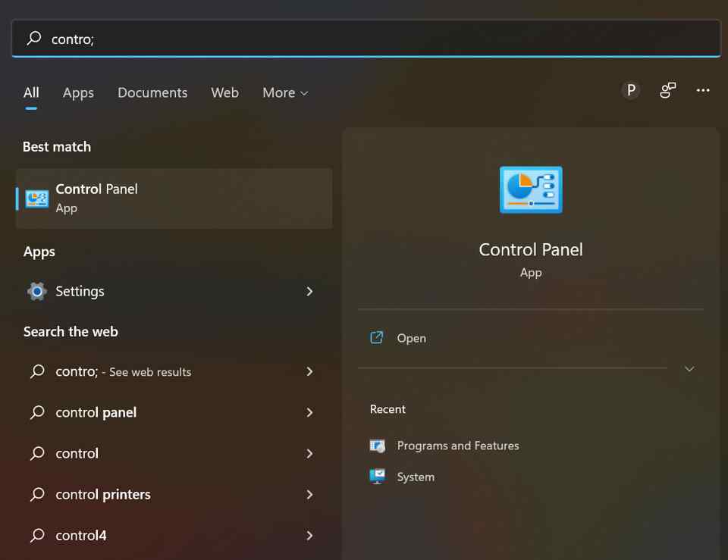Click the large Control Panel preview icon
The width and height of the screenshot is (728, 560).
531,189
